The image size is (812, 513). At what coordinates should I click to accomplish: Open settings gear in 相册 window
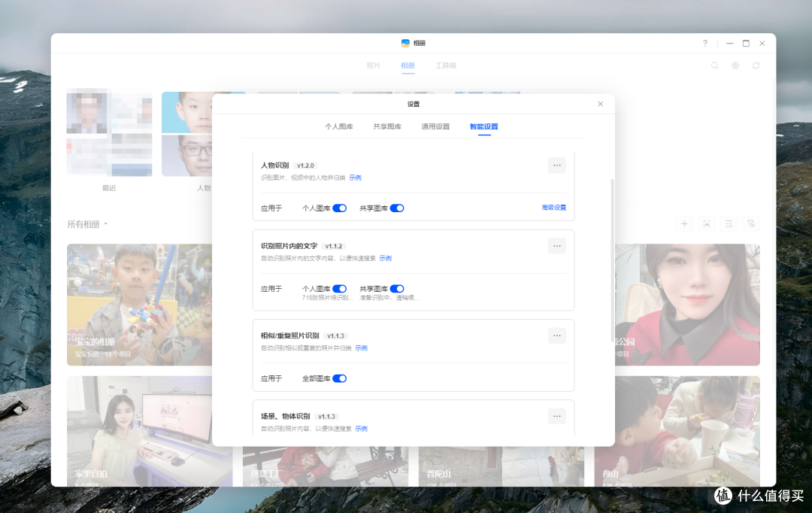[735, 65]
